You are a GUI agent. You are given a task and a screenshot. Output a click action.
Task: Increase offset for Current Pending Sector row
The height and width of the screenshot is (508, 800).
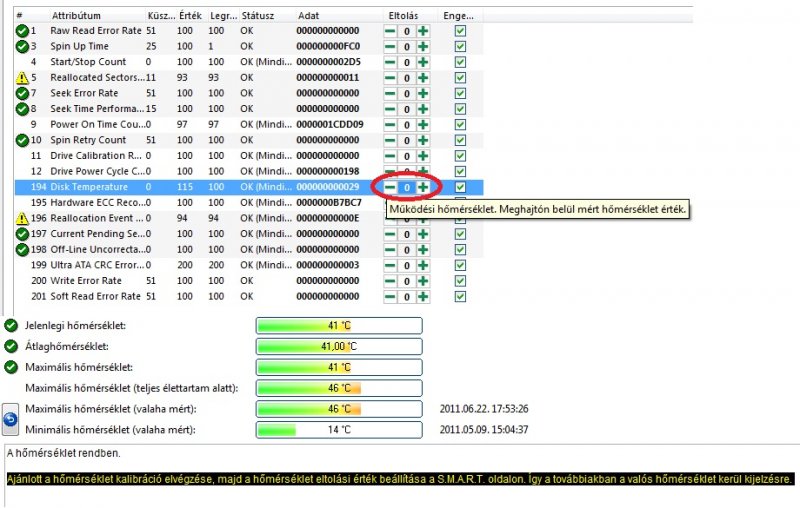[423, 234]
